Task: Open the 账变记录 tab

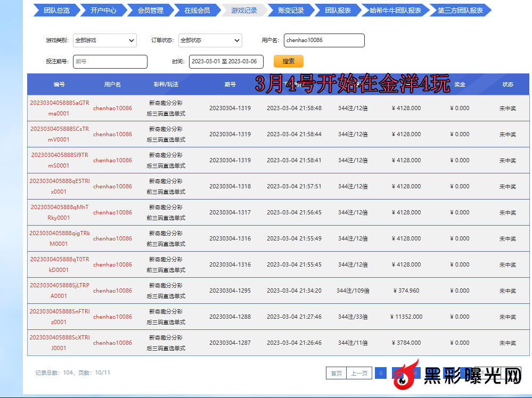Action: pos(291,10)
